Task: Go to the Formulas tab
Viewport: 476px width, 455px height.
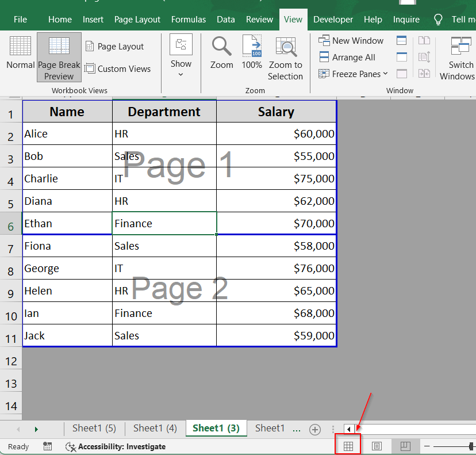Action: tap(189, 20)
